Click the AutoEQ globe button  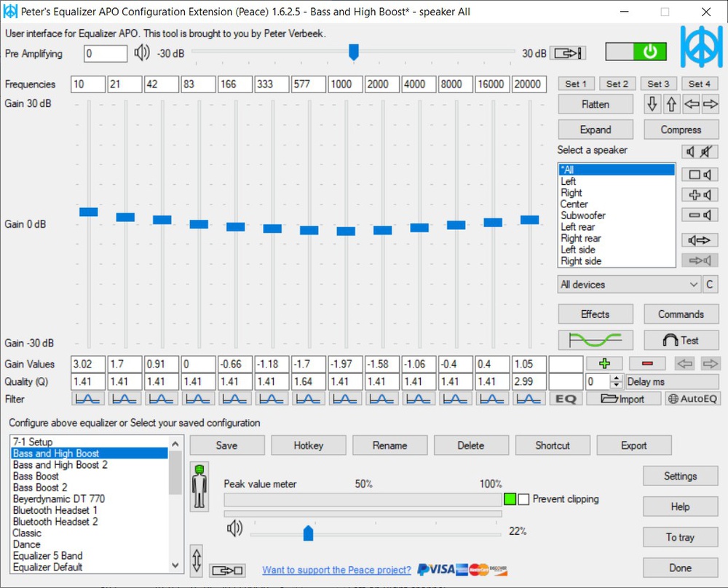click(x=692, y=399)
